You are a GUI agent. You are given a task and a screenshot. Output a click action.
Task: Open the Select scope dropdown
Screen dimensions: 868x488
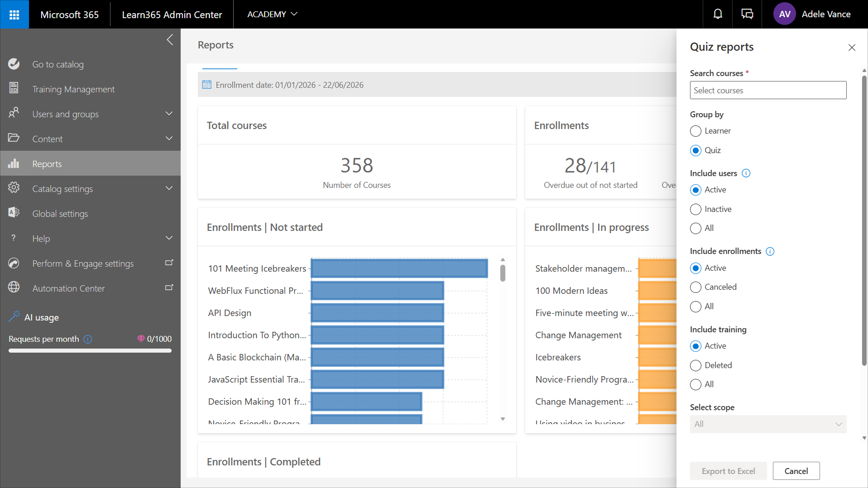768,424
